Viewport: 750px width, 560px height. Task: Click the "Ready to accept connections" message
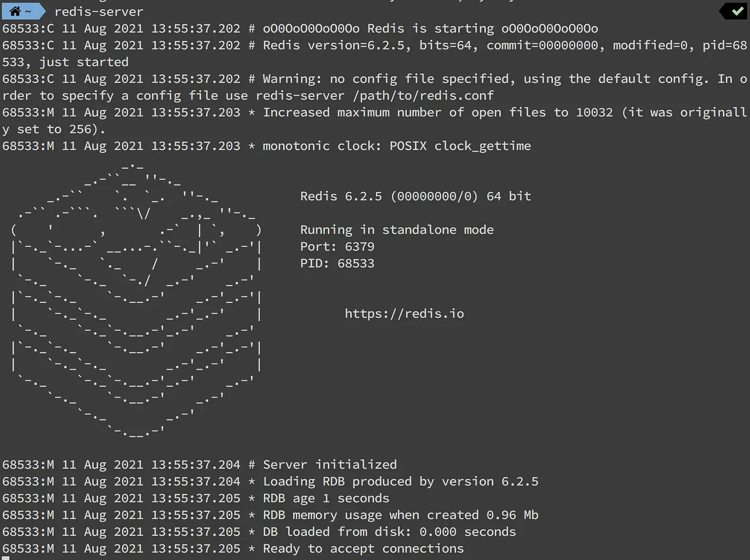pos(363,549)
